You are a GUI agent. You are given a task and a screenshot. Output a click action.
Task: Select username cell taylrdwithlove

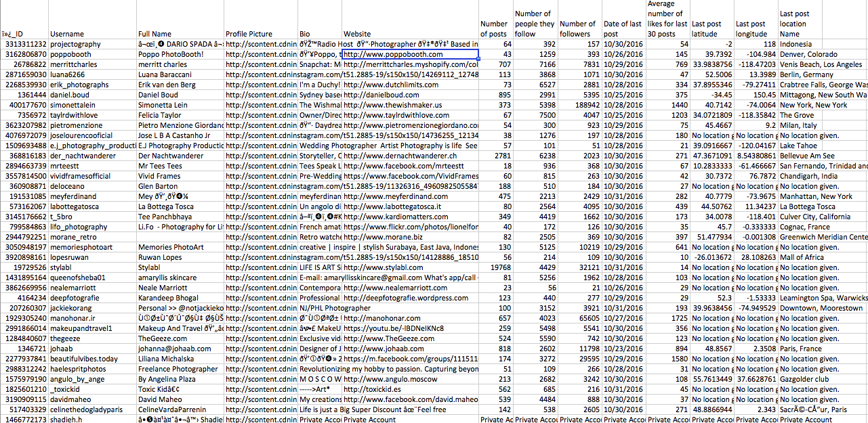91,115
